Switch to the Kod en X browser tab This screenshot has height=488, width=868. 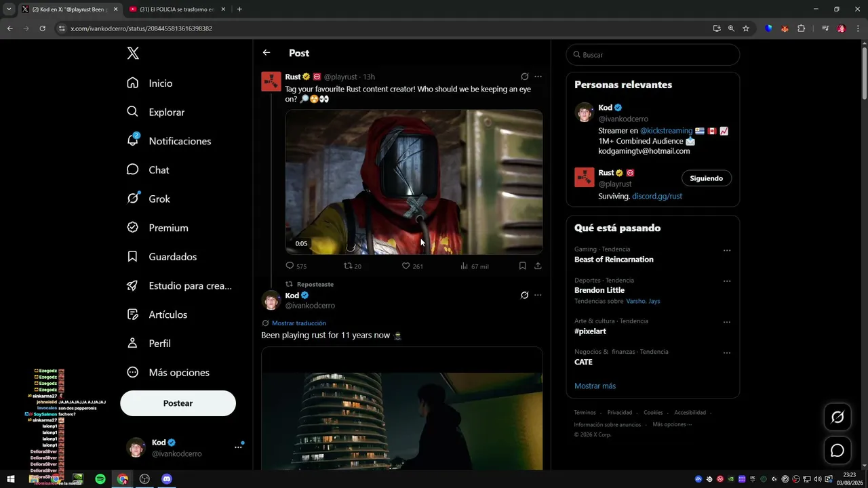point(68,9)
